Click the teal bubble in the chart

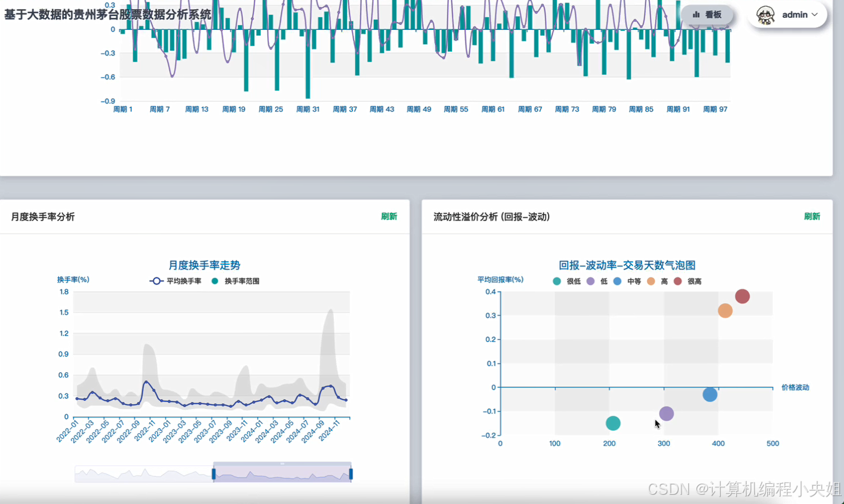pyautogui.click(x=613, y=423)
